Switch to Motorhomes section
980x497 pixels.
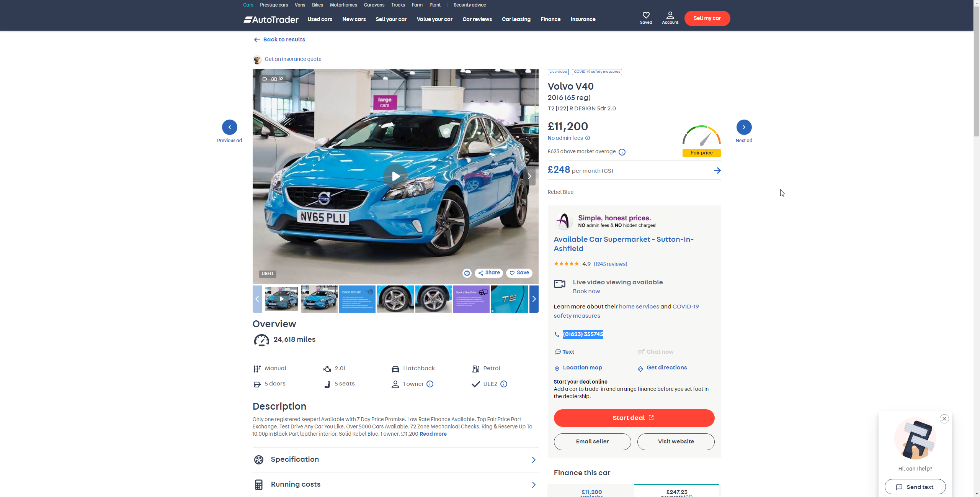click(343, 5)
